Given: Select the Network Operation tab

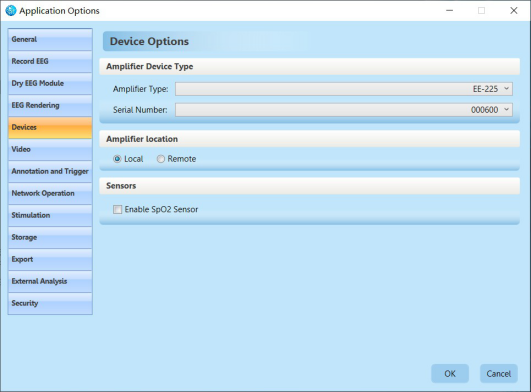Looking at the screenshot, I should click(x=50, y=194).
